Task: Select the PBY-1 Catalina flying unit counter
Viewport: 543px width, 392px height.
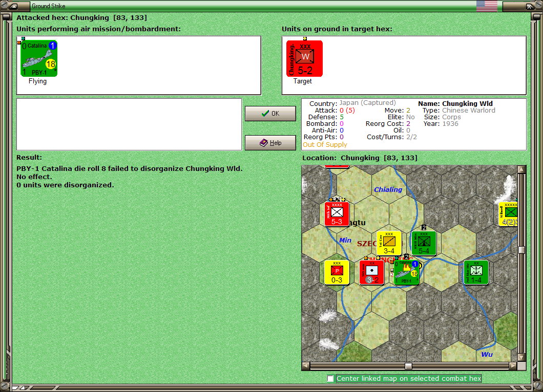Action: click(39, 58)
